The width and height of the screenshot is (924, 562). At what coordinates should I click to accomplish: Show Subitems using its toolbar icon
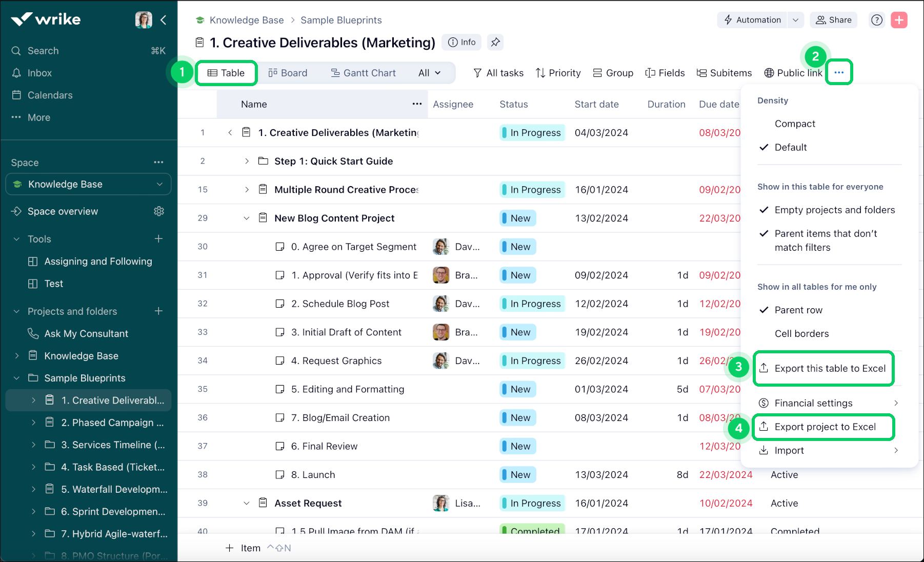pos(700,73)
